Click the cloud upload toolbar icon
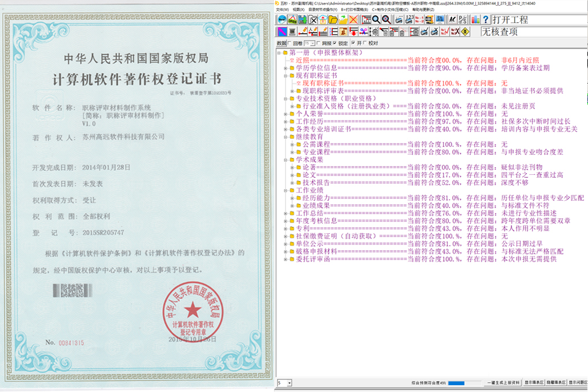 (323, 19)
